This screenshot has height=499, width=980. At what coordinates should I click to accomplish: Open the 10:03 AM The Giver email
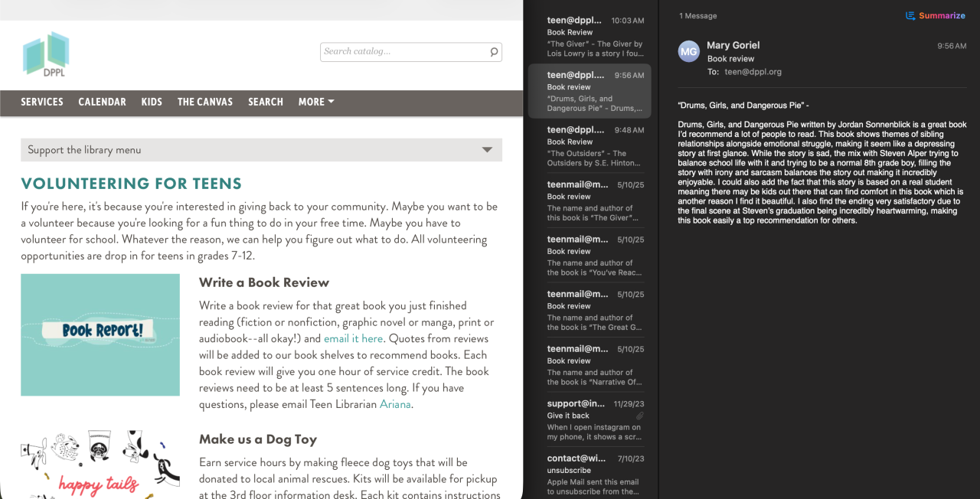click(x=590, y=37)
